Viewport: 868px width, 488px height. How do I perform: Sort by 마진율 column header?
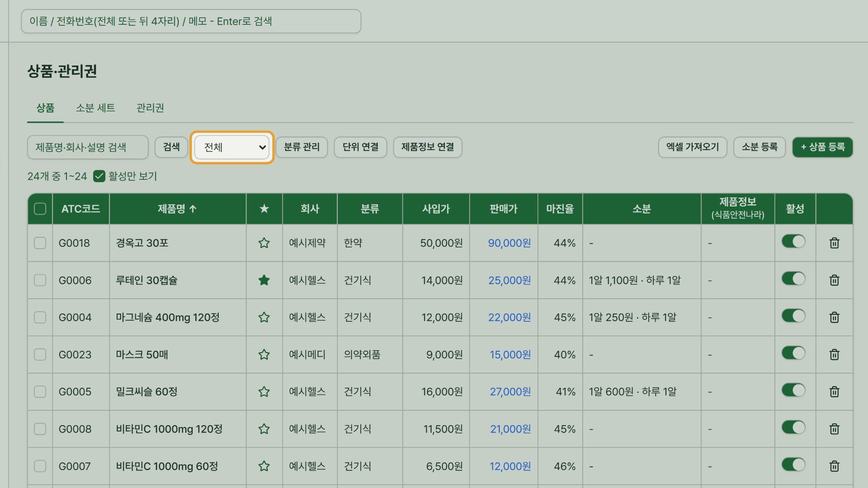click(x=560, y=209)
